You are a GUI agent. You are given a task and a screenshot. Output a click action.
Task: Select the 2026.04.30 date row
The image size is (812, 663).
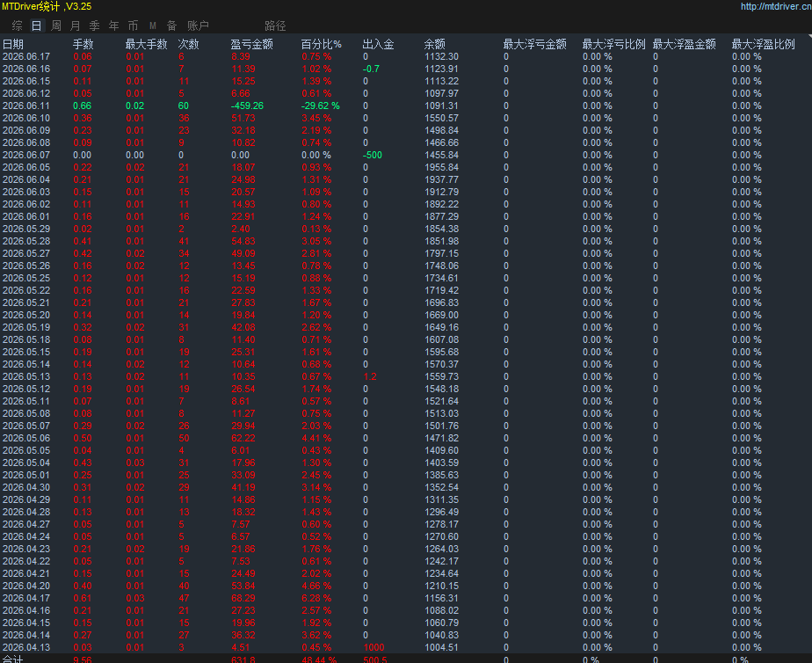[26, 487]
